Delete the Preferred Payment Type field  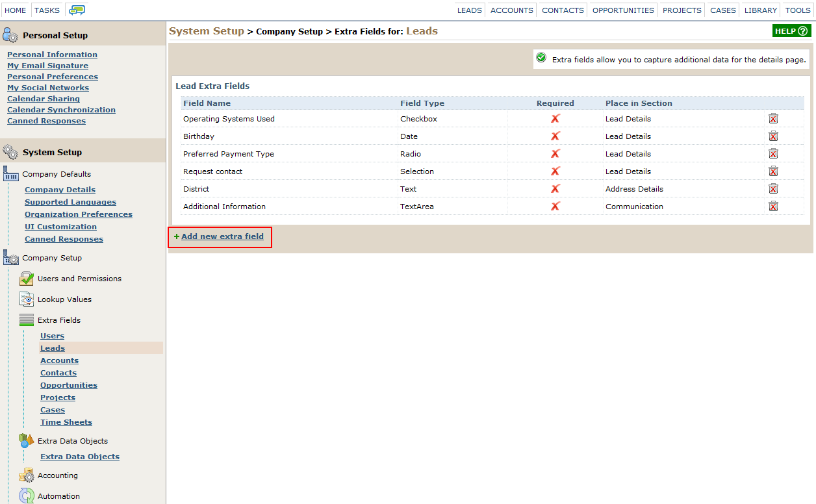click(x=773, y=153)
